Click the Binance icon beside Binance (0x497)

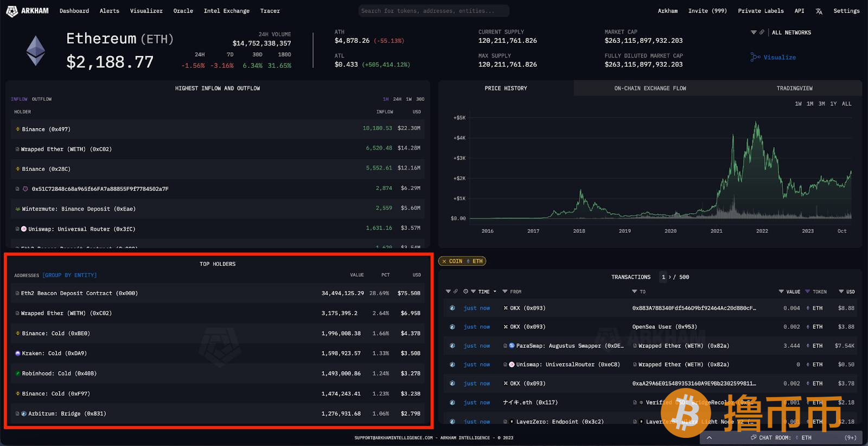(18, 129)
